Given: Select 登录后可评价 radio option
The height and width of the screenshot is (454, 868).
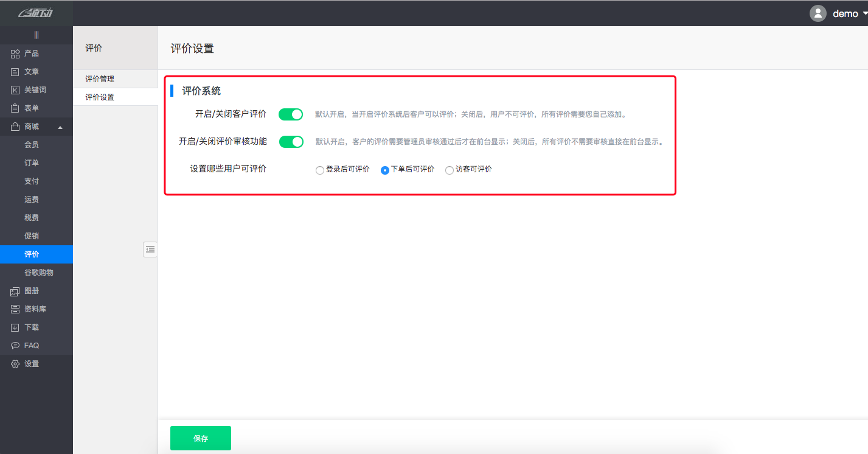Looking at the screenshot, I should pyautogui.click(x=319, y=170).
